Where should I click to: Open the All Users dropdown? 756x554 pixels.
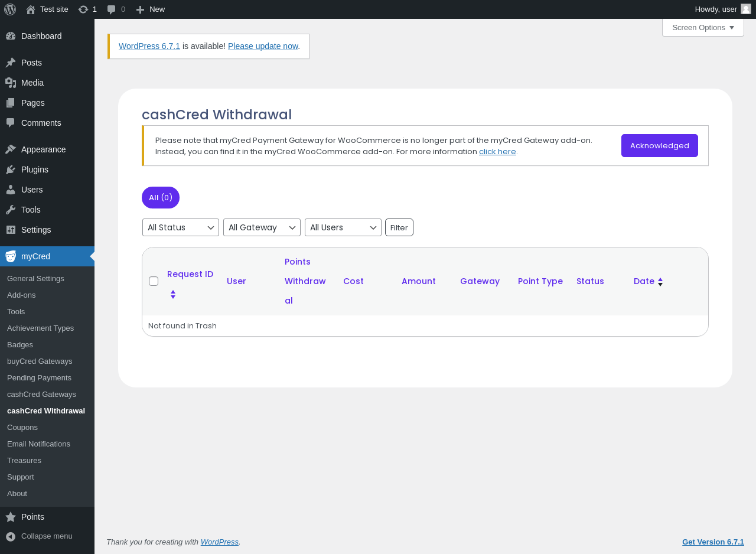tap(343, 227)
